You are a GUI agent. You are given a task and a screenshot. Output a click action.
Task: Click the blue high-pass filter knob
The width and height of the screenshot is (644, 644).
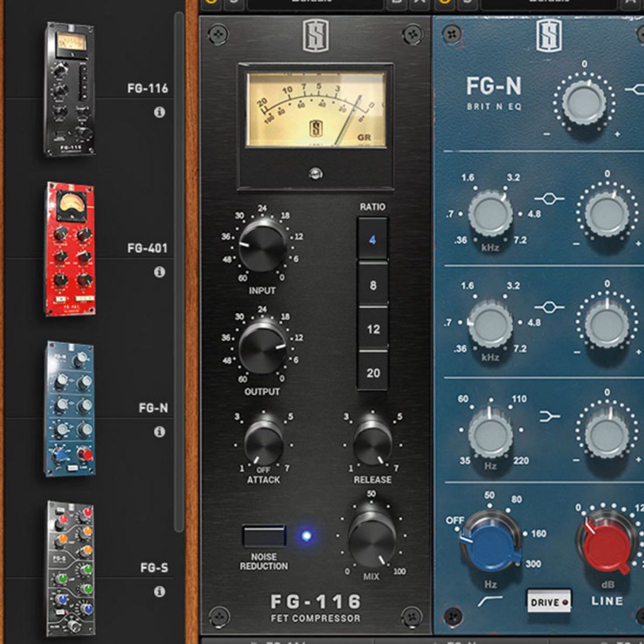491,544
